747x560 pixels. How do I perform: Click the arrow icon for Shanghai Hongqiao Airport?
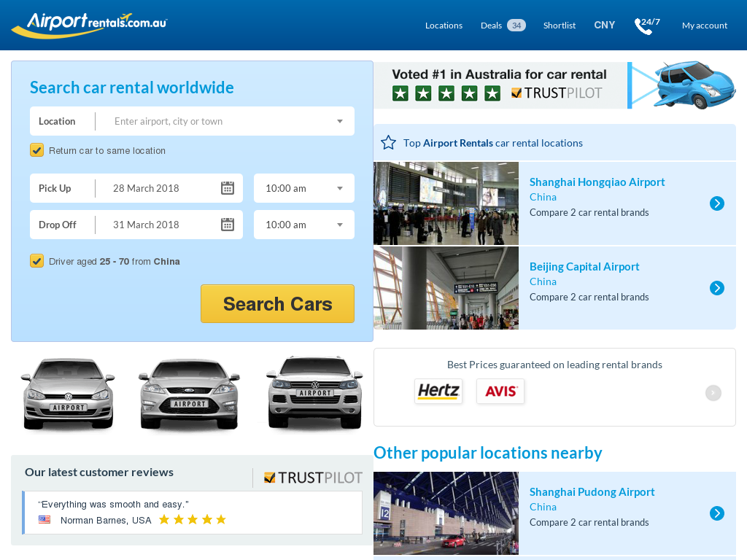coord(716,203)
